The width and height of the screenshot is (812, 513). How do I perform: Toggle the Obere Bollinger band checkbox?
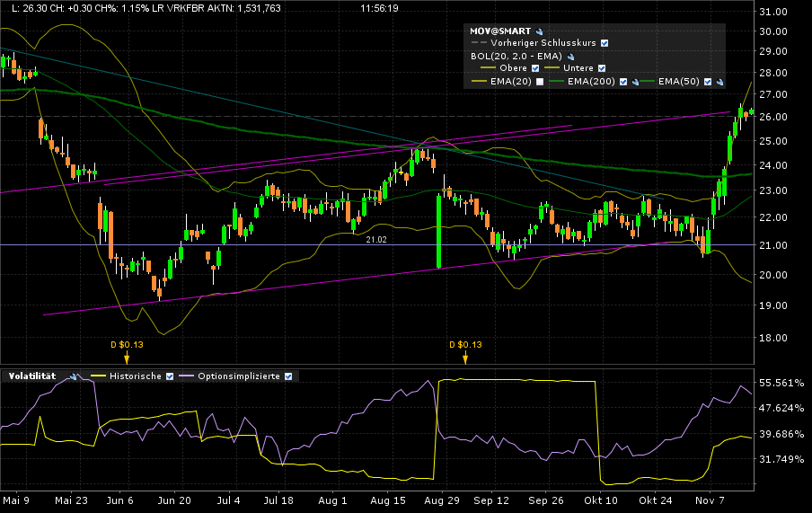534,68
